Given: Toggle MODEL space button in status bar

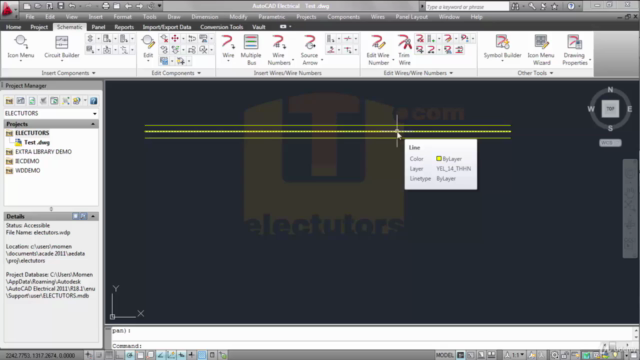Looking at the screenshot, I should click(444, 355).
